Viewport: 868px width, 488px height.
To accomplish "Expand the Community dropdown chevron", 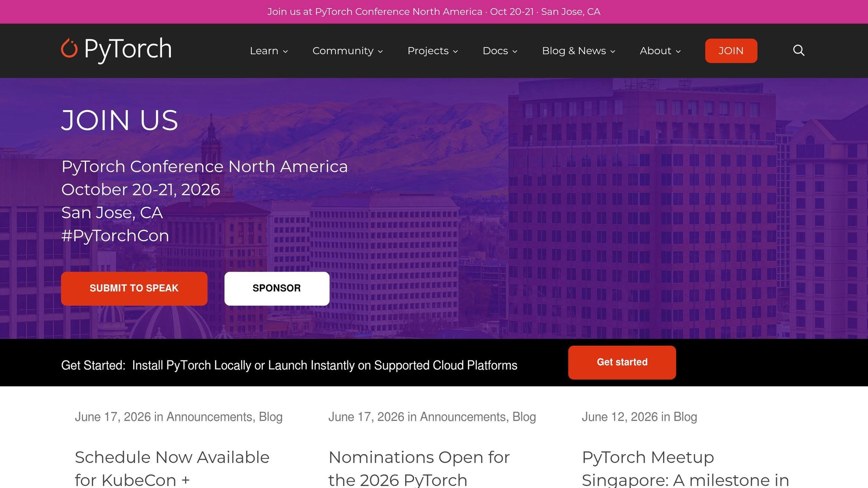I will (x=381, y=52).
